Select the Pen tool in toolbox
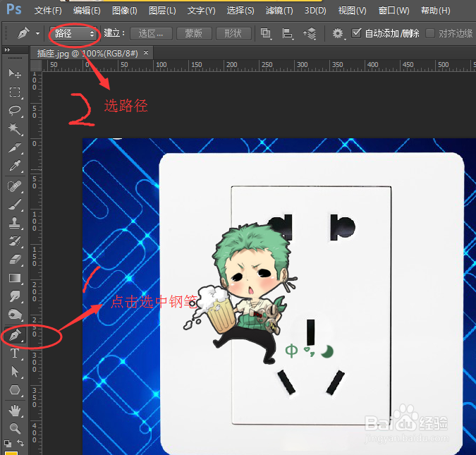Viewport: 476px width, 455px height. tap(15, 334)
